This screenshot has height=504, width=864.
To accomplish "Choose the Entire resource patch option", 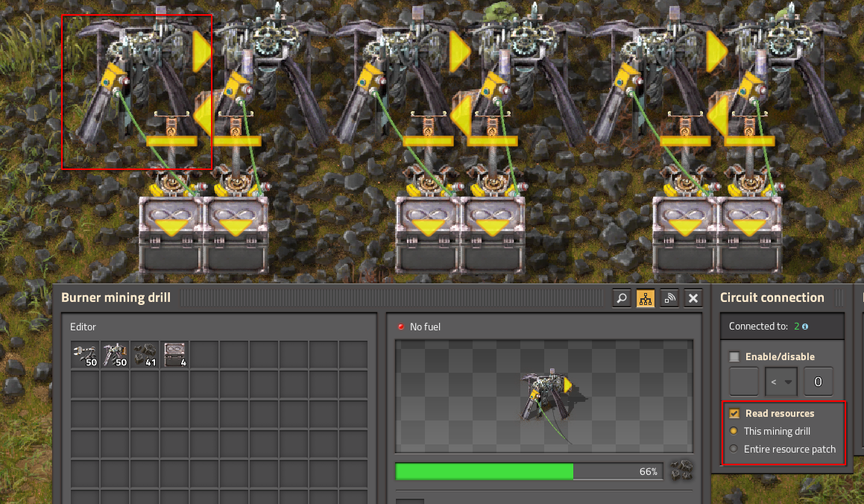I will point(734,450).
